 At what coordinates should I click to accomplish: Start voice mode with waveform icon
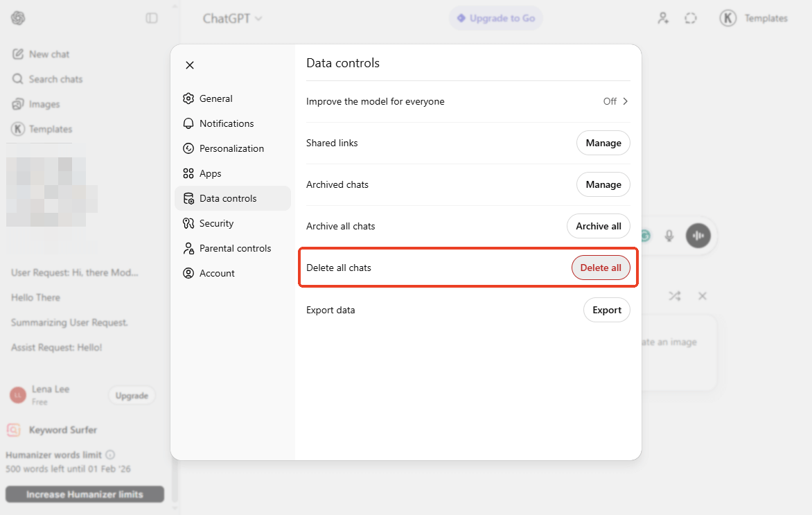[698, 236]
